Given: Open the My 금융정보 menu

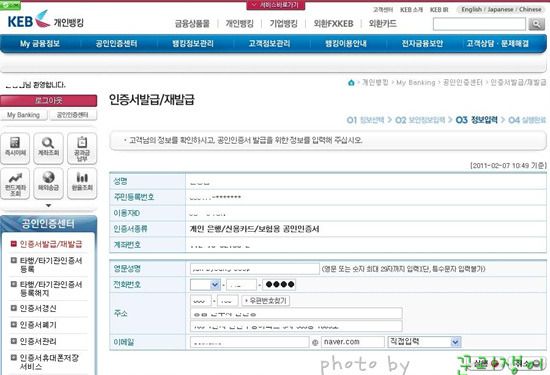Looking at the screenshot, I should [x=40, y=43].
